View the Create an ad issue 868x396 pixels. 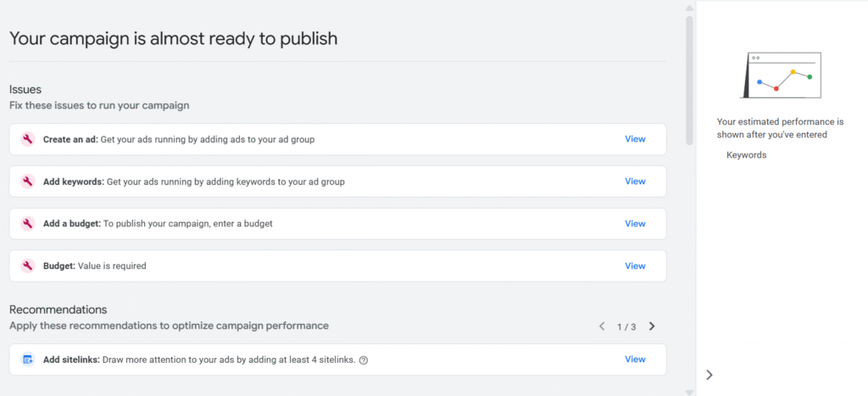(635, 139)
